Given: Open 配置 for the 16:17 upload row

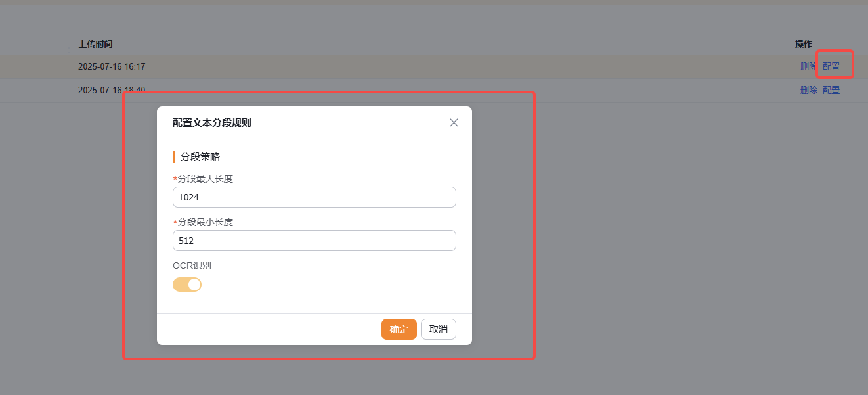Looking at the screenshot, I should (831, 66).
